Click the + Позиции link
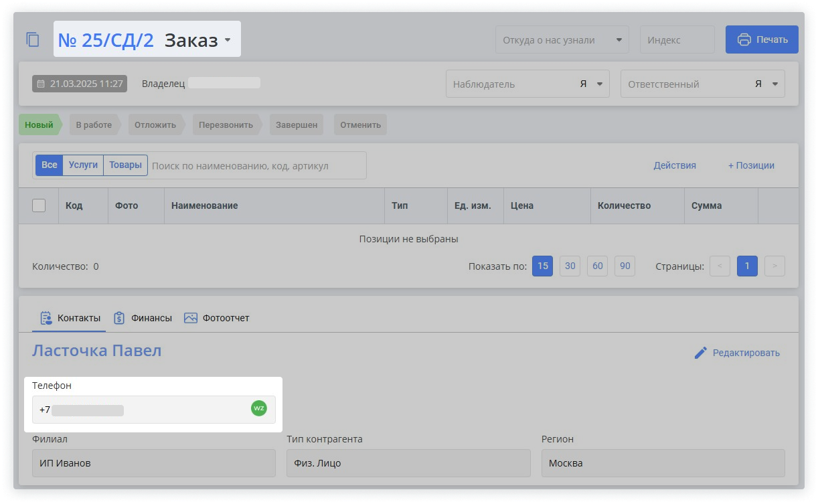 coord(750,165)
